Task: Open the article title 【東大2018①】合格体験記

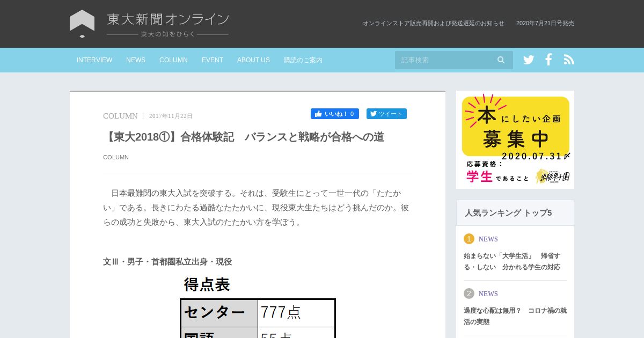Action: click(x=244, y=137)
